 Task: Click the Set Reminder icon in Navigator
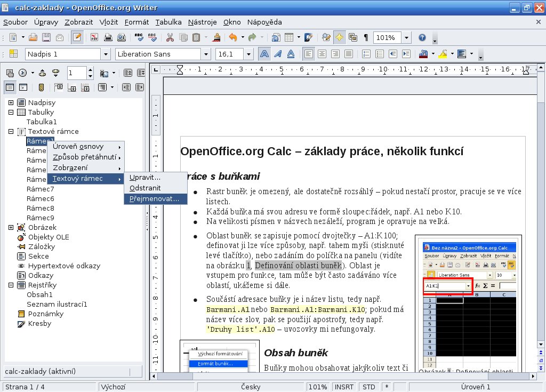click(x=42, y=87)
